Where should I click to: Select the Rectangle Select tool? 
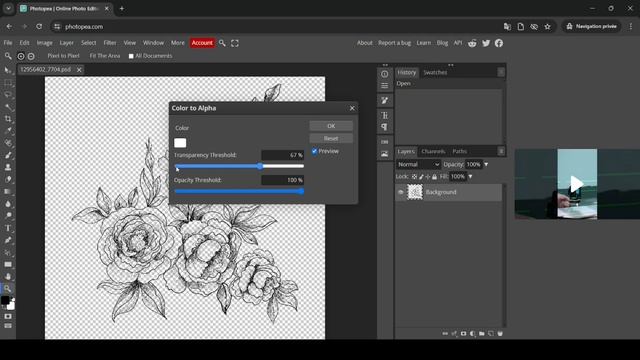[8, 83]
